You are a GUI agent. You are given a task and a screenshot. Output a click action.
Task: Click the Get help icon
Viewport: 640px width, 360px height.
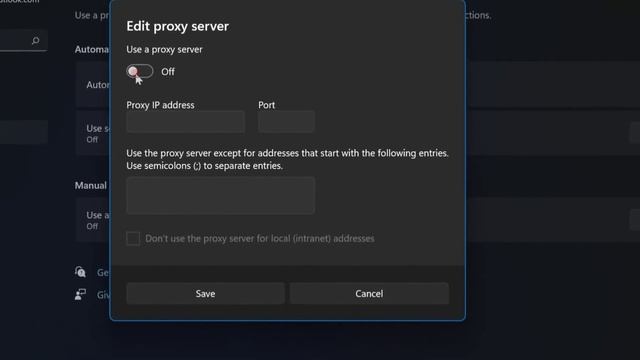pyautogui.click(x=80, y=272)
